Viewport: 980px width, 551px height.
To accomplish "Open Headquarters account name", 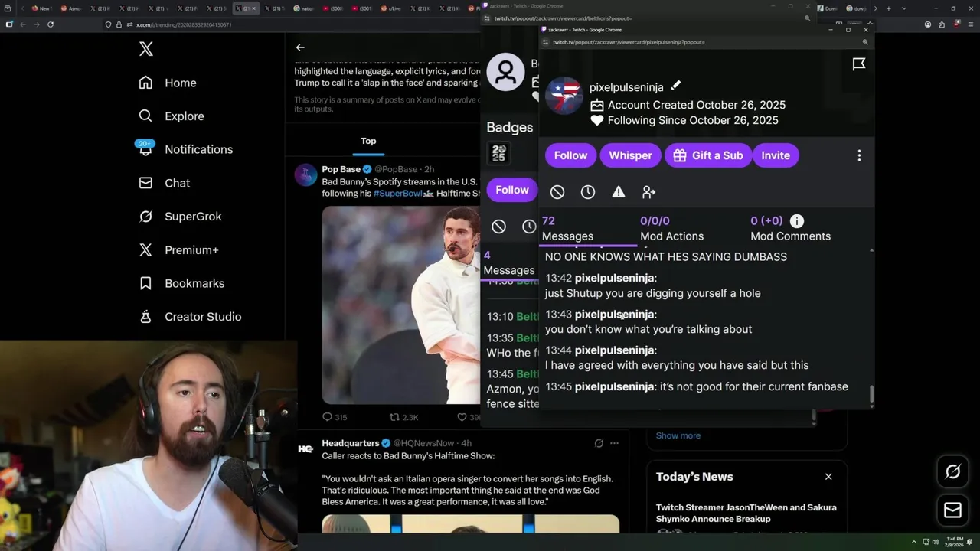I will pos(351,443).
